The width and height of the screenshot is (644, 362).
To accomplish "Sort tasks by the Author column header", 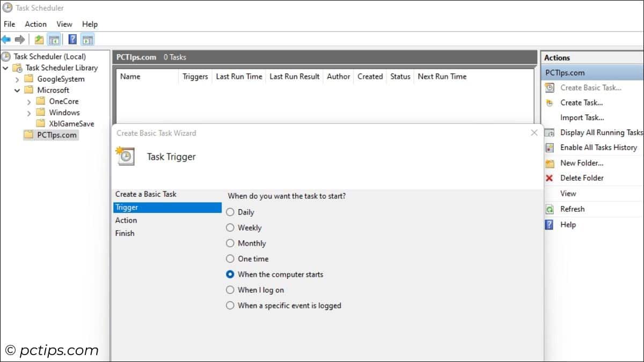I will tap(339, 77).
